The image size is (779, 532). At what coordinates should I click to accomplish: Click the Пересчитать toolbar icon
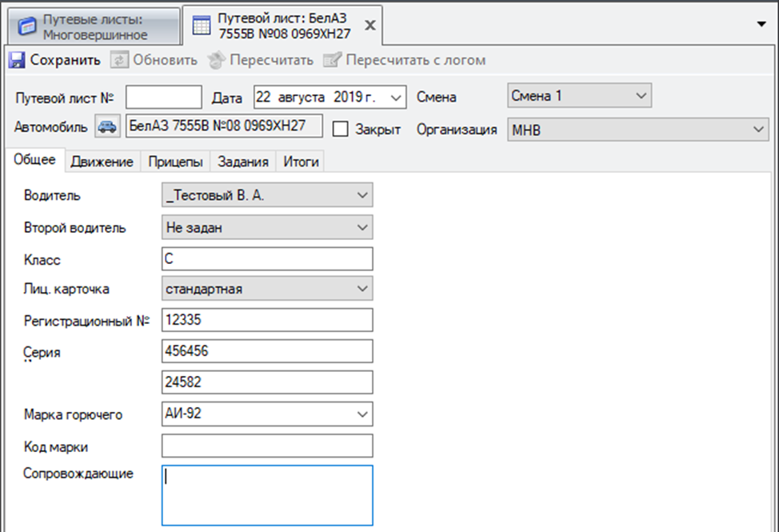pos(216,60)
